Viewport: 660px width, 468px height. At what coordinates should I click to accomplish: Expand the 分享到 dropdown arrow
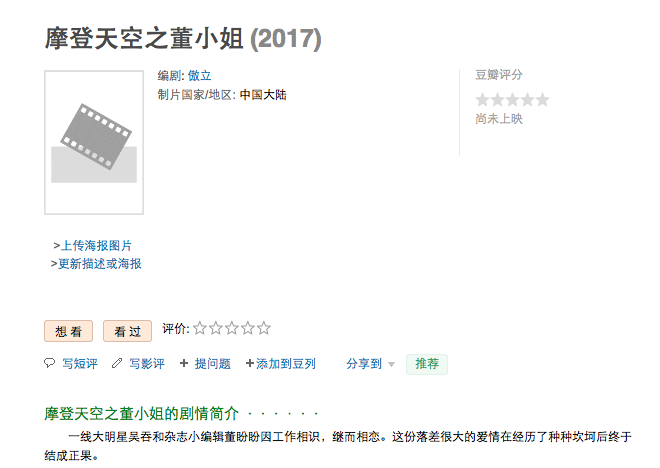pyautogui.click(x=391, y=364)
